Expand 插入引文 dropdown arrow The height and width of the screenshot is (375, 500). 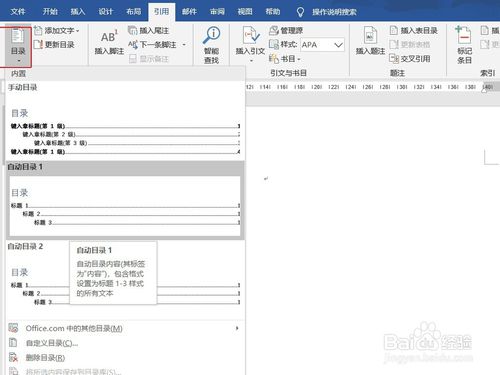point(251,61)
